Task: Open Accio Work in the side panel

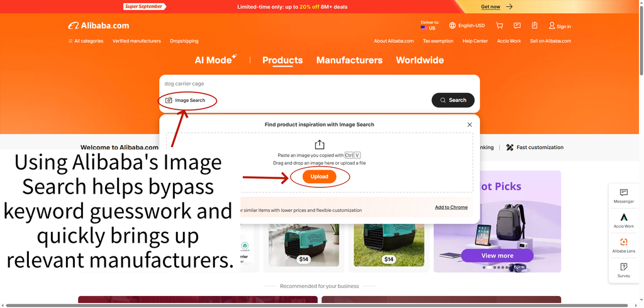Action: tap(623, 221)
